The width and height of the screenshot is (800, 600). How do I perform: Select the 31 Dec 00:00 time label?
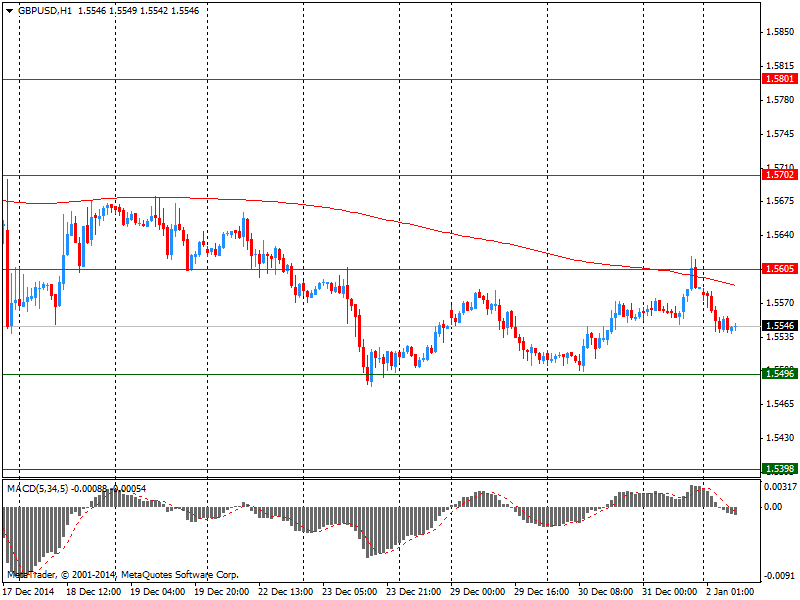pyautogui.click(x=669, y=592)
